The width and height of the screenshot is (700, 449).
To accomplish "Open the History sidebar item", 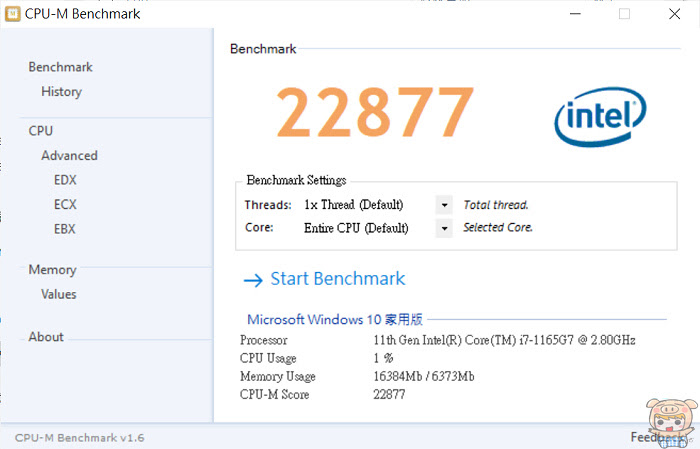I will 62,91.
